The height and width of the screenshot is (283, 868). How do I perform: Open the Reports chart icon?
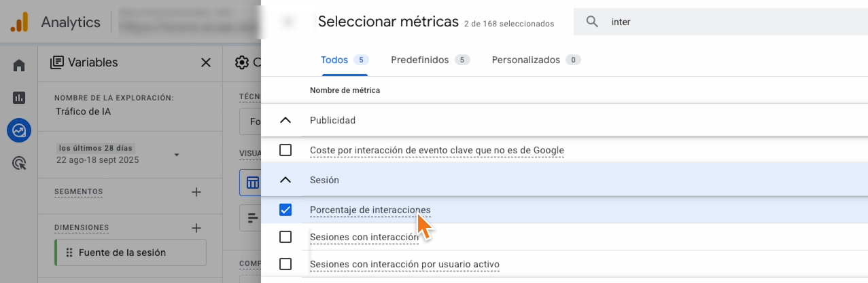click(x=19, y=98)
